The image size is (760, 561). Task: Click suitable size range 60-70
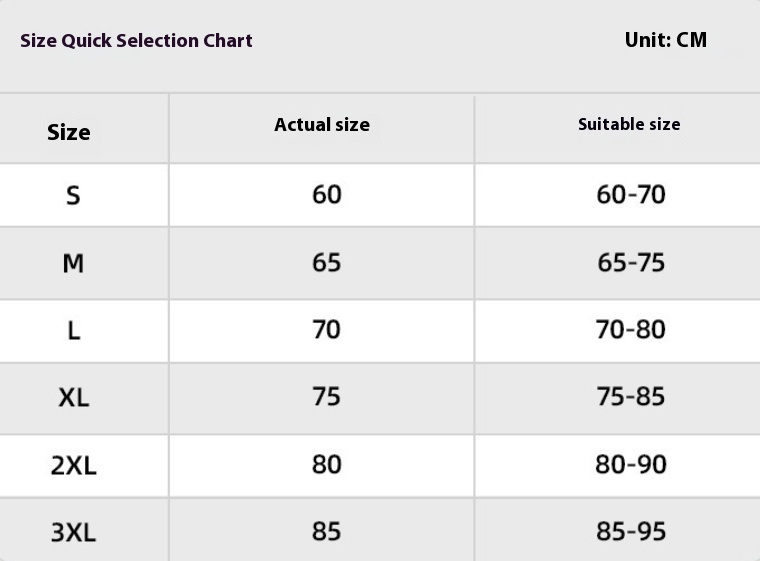(631, 194)
